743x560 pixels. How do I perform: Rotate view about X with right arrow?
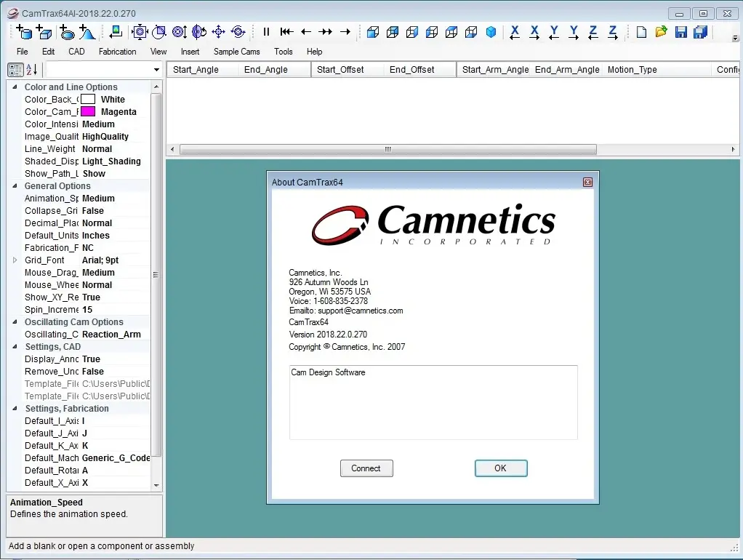click(534, 32)
